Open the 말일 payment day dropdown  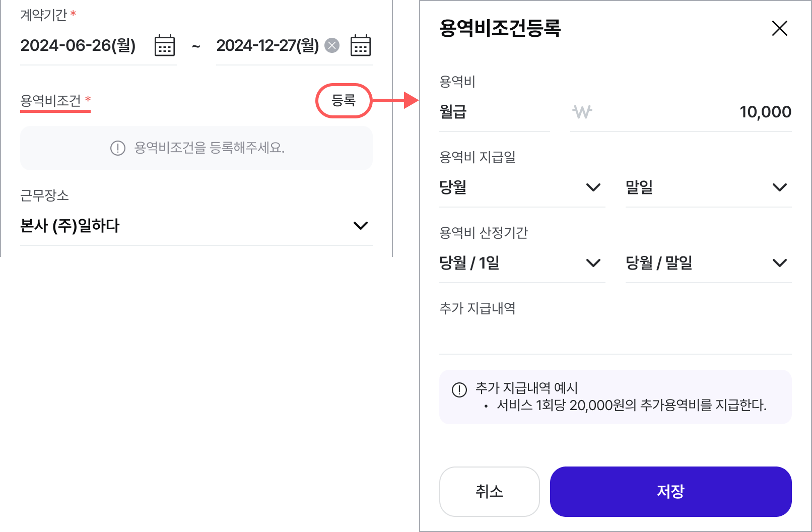click(x=708, y=187)
